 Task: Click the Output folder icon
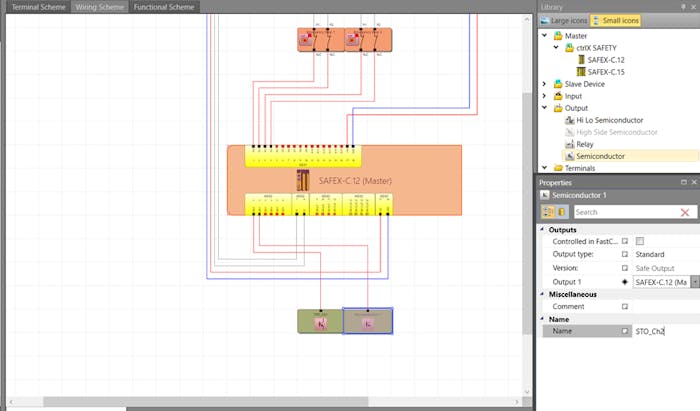pyautogui.click(x=558, y=108)
